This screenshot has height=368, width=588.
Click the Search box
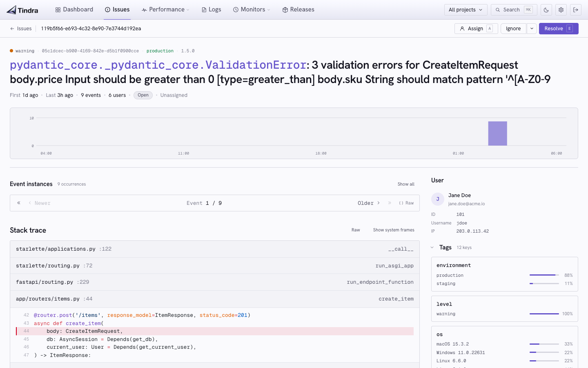tap(514, 10)
